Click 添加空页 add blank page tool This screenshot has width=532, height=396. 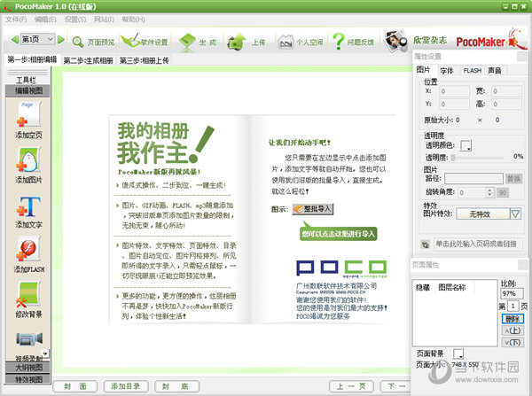click(28, 120)
